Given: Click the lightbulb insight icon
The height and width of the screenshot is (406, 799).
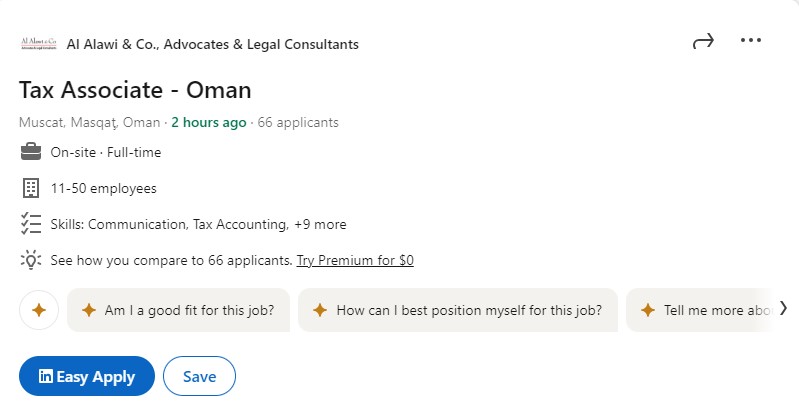Looking at the screenshot, I should click(31, 260).
